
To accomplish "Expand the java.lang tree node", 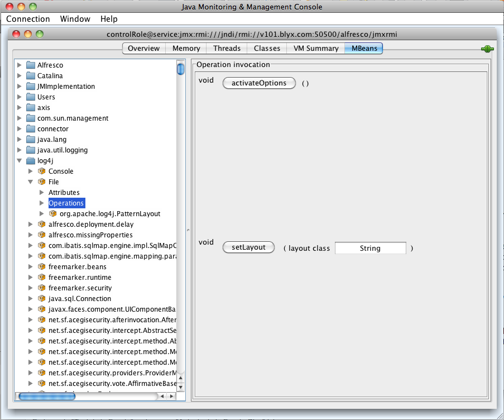I will (20, 139).
